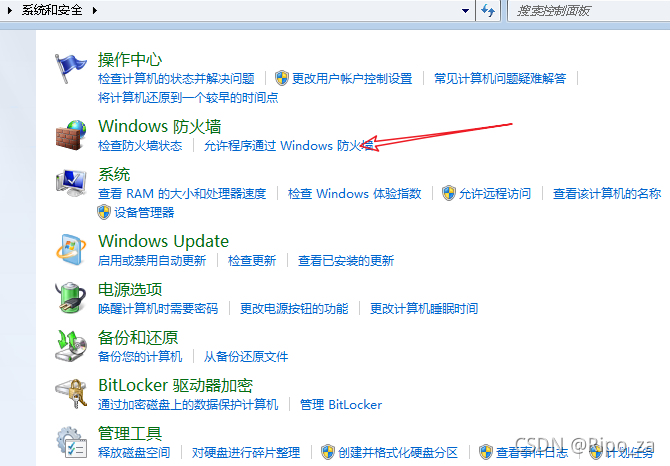Open the 管理工具 heading
The width and height of the screenshot is (670, 466).
click(x=130, y=433)
